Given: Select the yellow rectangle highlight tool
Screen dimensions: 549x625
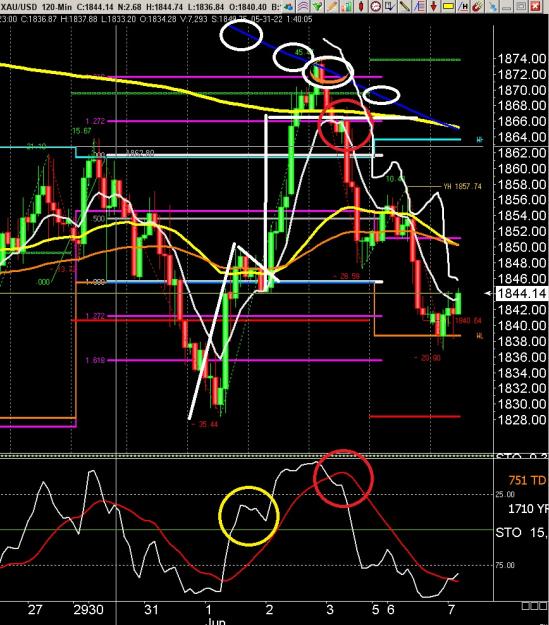Looking at the screenshot, I should [x=449, y=6].
